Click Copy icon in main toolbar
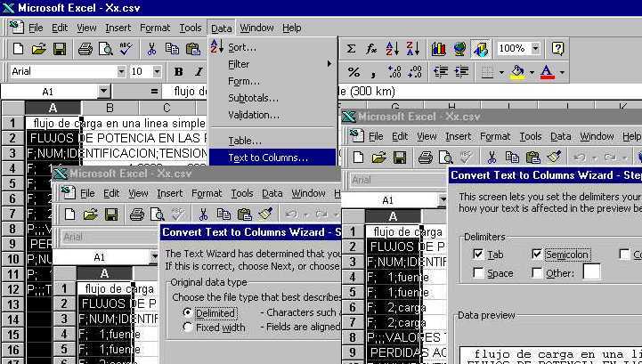The image size is (642, 364). point(172,49)
